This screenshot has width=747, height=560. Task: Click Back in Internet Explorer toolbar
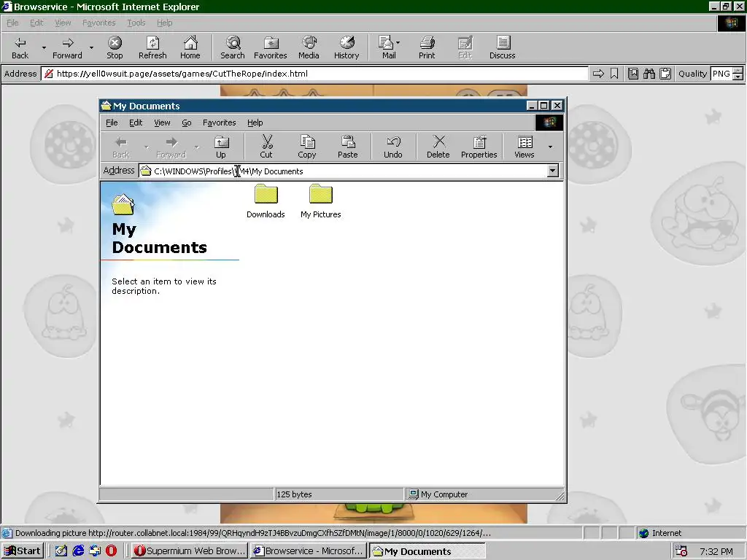[20, 47]
